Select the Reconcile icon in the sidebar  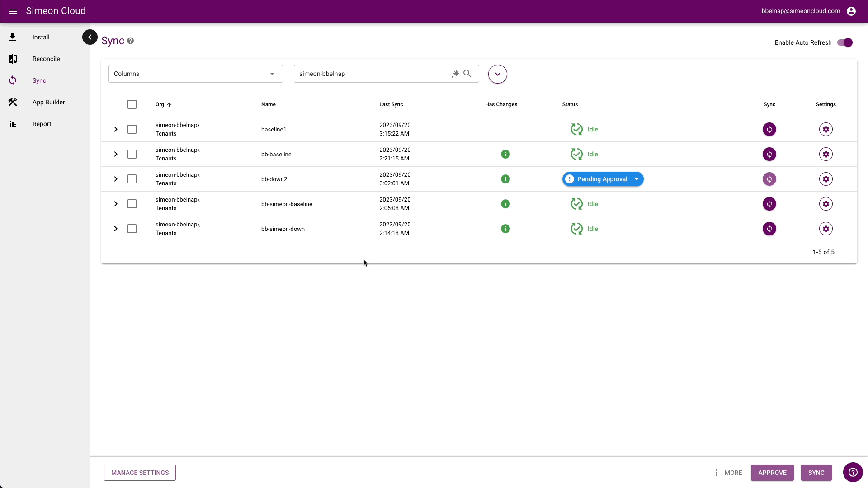tap(13, 59)
